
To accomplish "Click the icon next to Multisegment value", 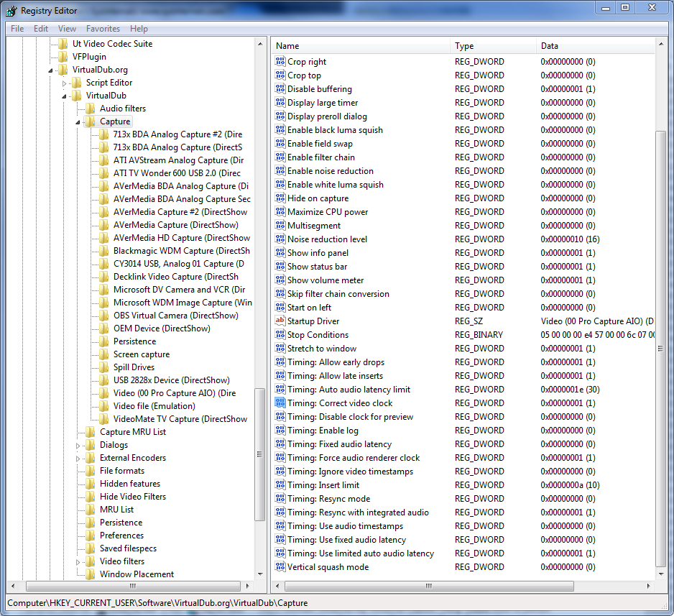I will coord(280,225).
